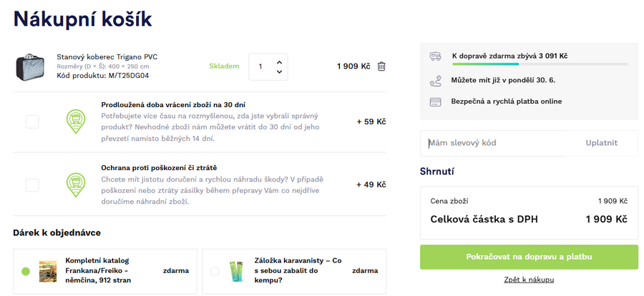The image size is (644, 296).
Task: Click the quantity number field
Action: tap(260, 66)
